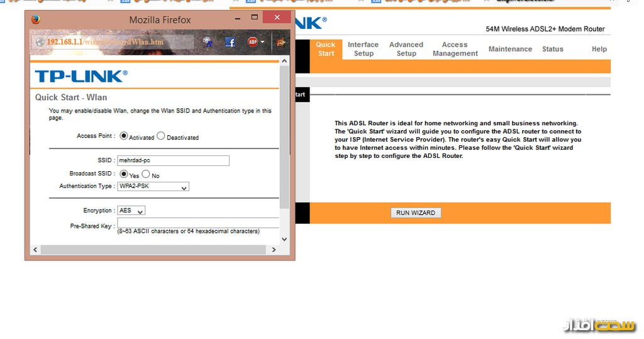
Task: Click the Facebook toolbar icon
Action: click(x=230, y=42)
